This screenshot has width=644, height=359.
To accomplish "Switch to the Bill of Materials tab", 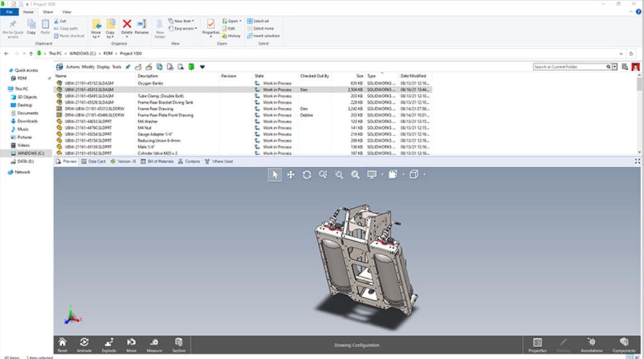I will (x=157, y=161).
